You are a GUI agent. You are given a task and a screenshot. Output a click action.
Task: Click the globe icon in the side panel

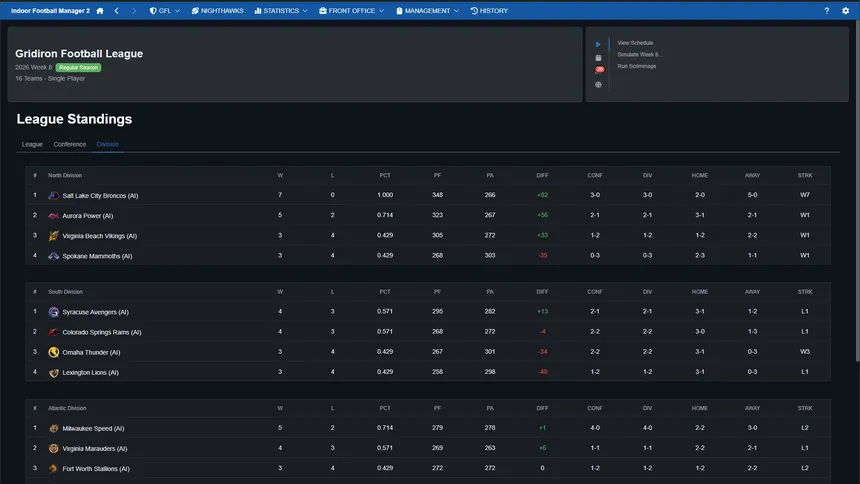[598, 85]
